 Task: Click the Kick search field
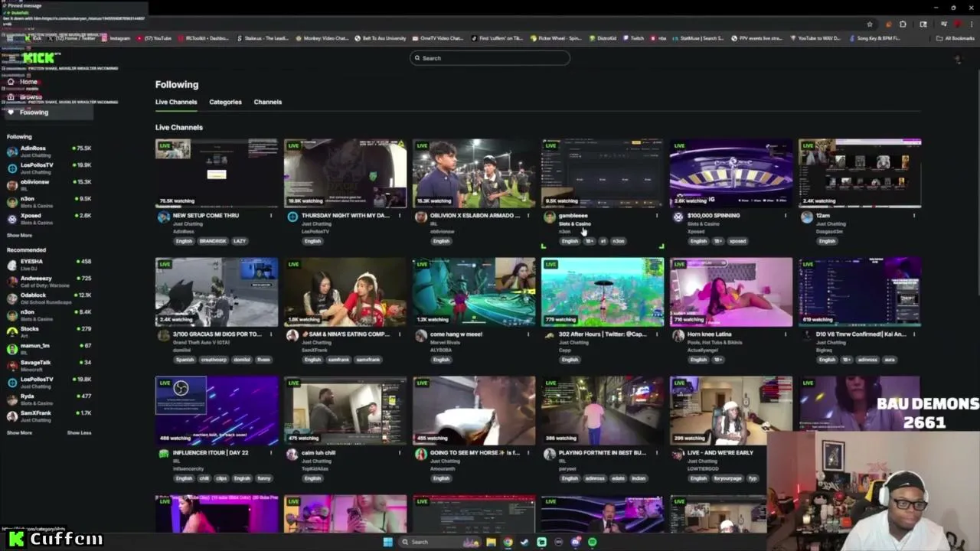[x=490, y=58]
